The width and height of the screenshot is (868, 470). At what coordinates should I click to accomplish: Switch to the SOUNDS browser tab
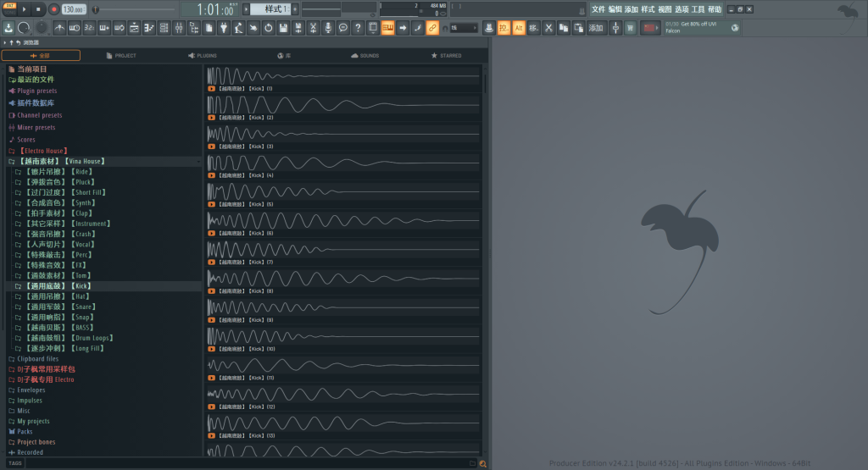(364, 55)
